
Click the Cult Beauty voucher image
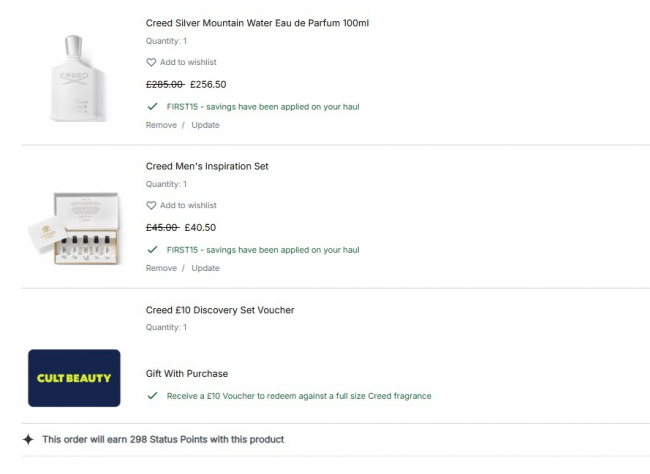pos(74,377)
